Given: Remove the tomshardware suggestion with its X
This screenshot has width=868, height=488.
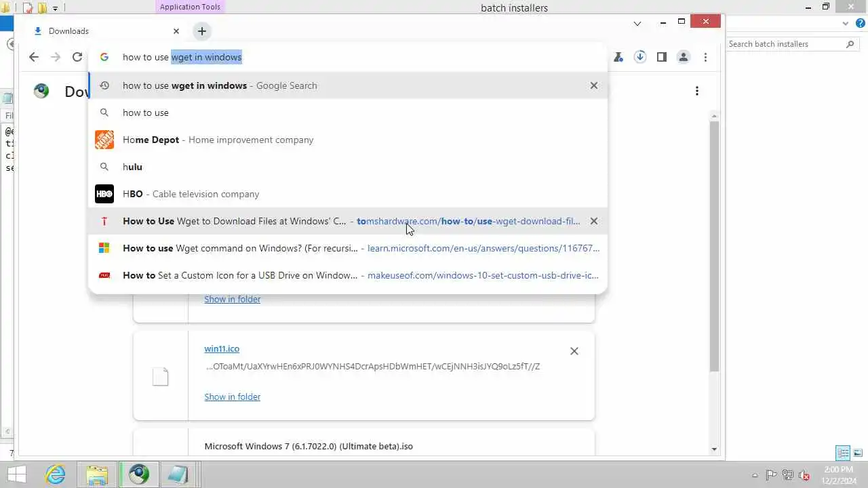Looking at the screenshot, I should [x=594, y=221].
